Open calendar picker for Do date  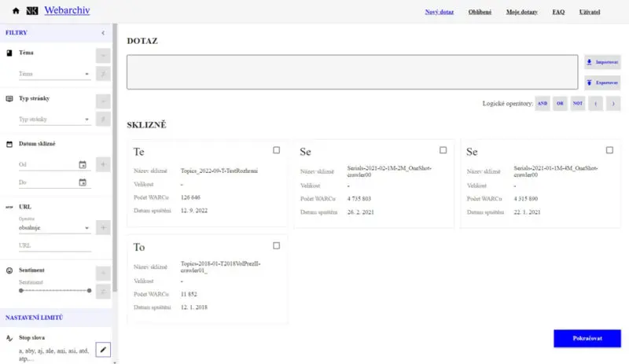(83, 182)
